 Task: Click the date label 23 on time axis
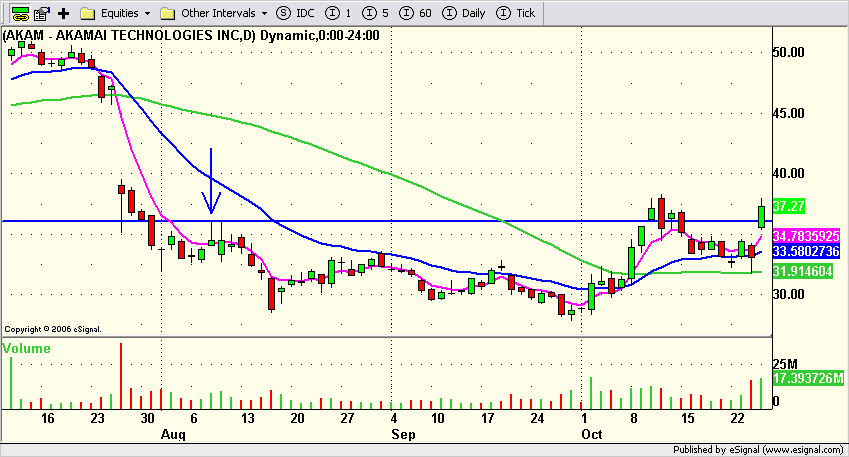(97, 418)
